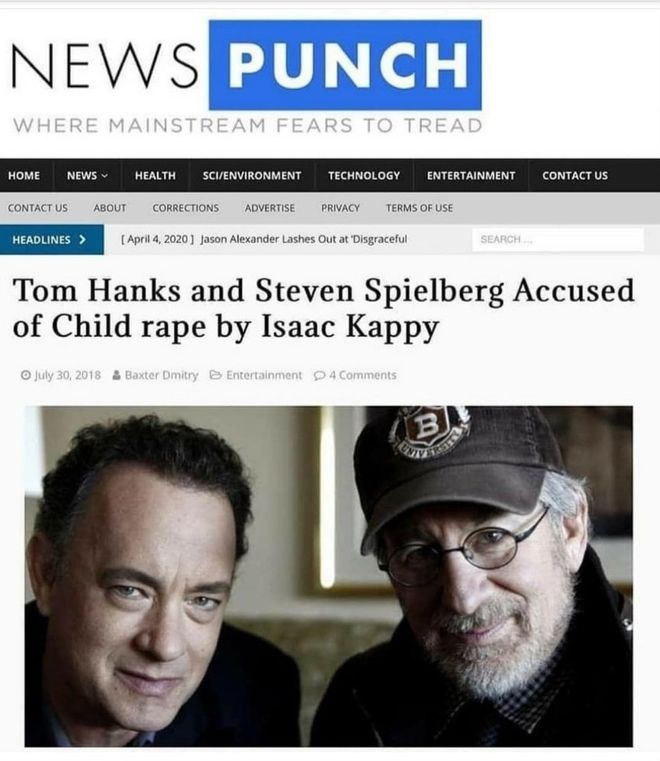Open Entertainment in the main navigation bar
This screenshot has width=660, height=761.
[471, 175]
